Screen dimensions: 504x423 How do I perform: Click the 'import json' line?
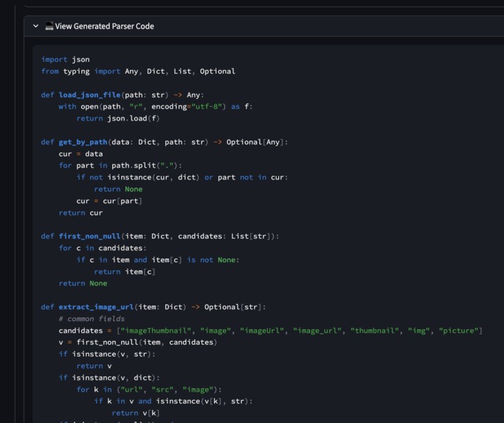tap(66, 60)
